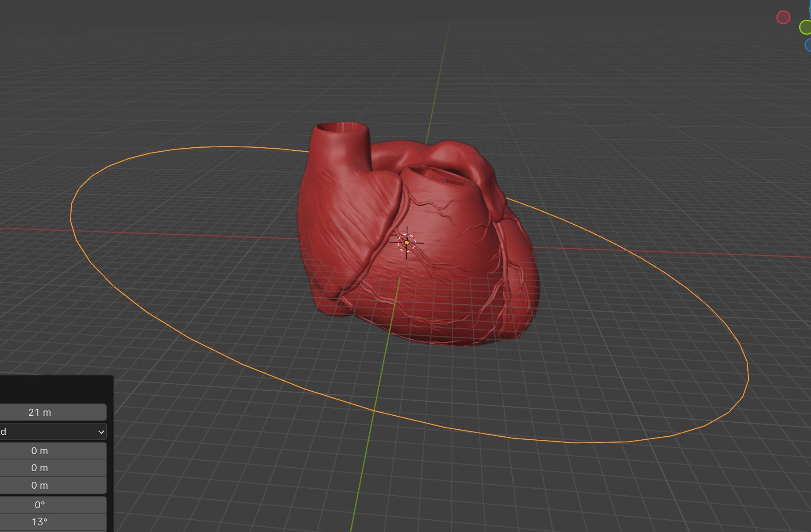Click the first 0 m location field
The height and width of the screenshot is (532, 811).
(x=53, y=451)
